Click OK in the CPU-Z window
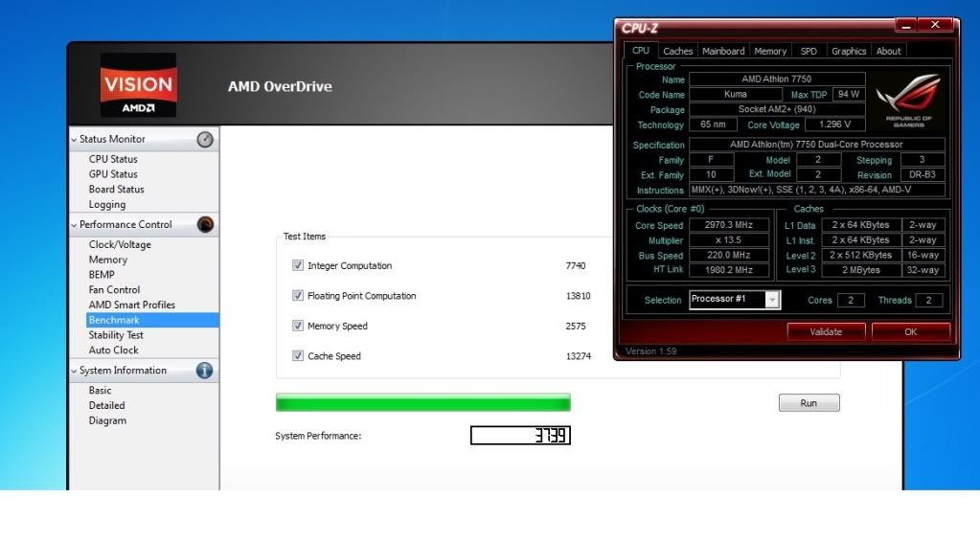 click(x=911, y=331)
